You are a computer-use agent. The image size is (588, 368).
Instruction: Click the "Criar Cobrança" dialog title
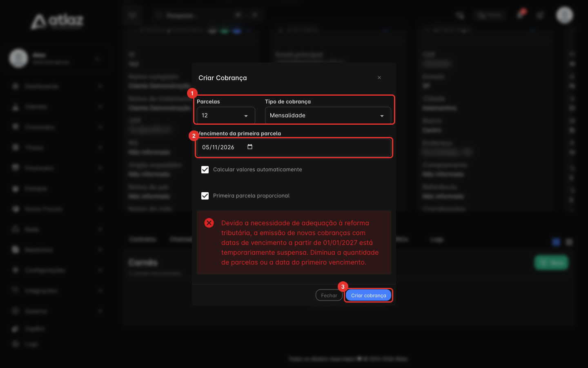223,78
